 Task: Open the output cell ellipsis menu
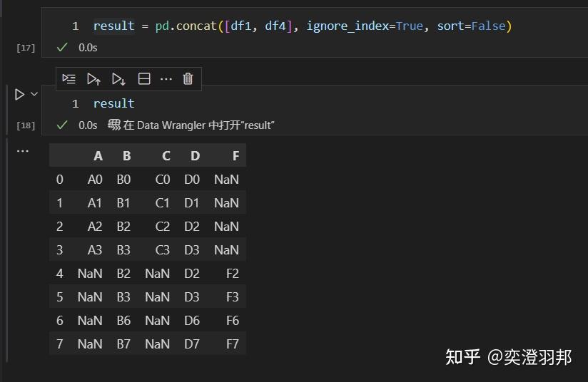pos(23,151)
